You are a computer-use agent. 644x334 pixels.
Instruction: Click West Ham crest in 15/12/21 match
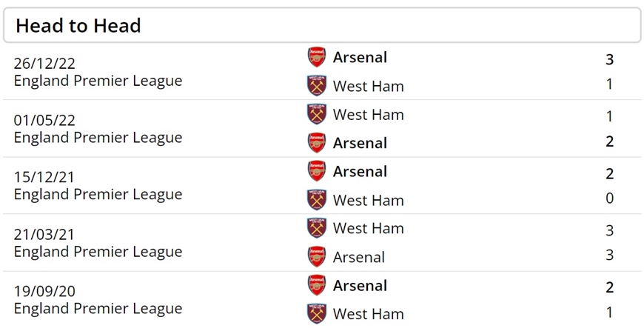(x=317, y=200)
